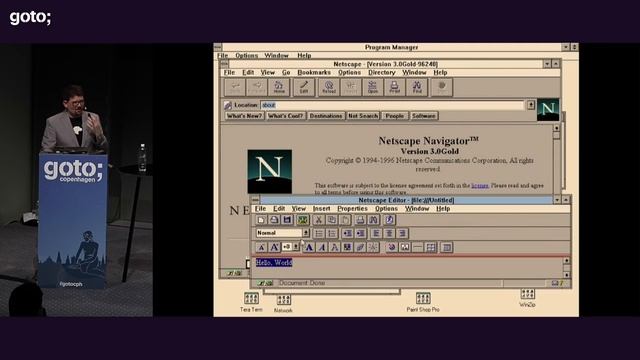This screenshot has height=360, width=640.
Task: Click mail envelope icon in Editor status bar
Action: pos(555,283)
